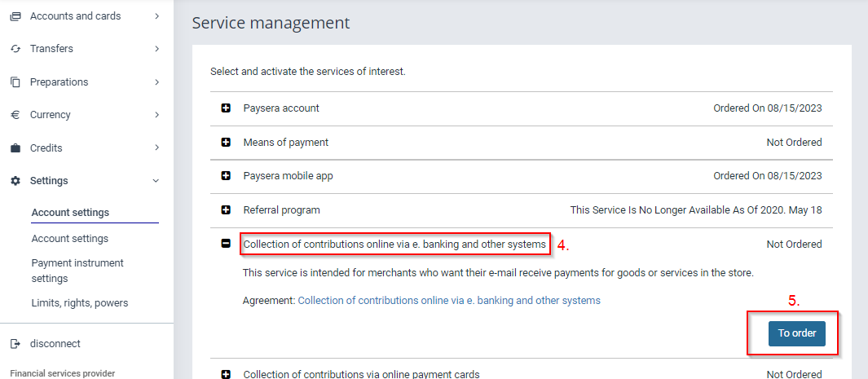868x379 pixels.
Task: Collapse the e. banking contributions row
Action: click(226, 245)
